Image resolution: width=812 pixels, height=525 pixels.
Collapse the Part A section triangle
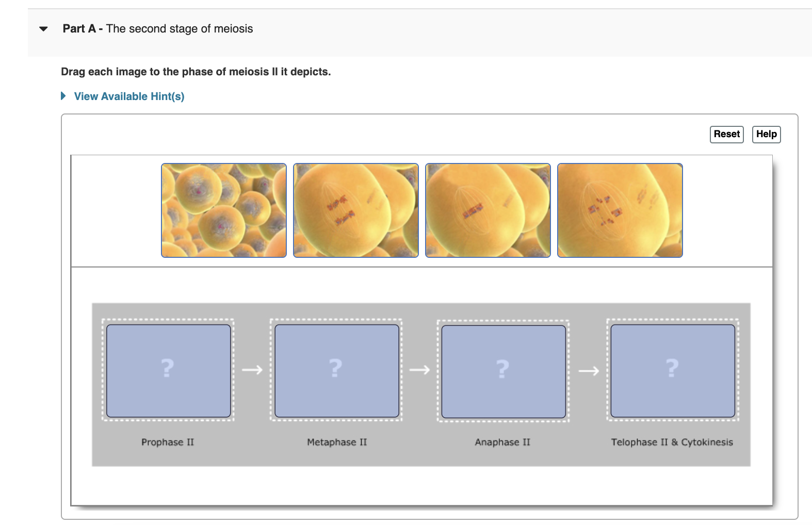coord(42,29)
